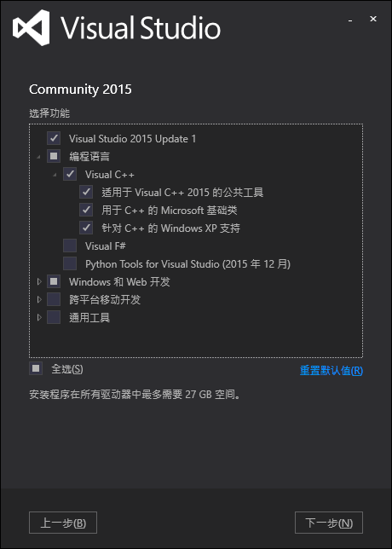
Task: Expand the Windows 和 Web 开发 node
Action: (x=39, y=281)
